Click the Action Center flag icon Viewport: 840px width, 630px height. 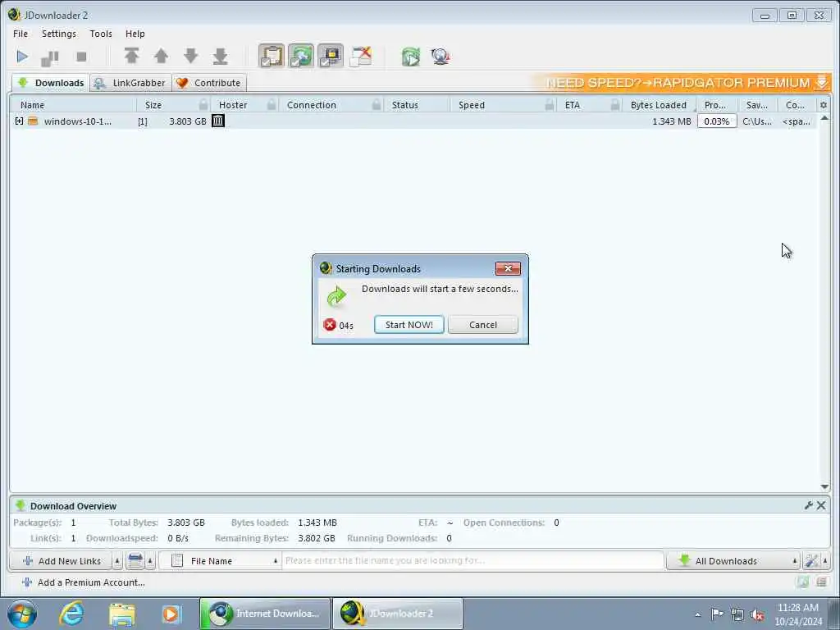(x=717, y=614)
